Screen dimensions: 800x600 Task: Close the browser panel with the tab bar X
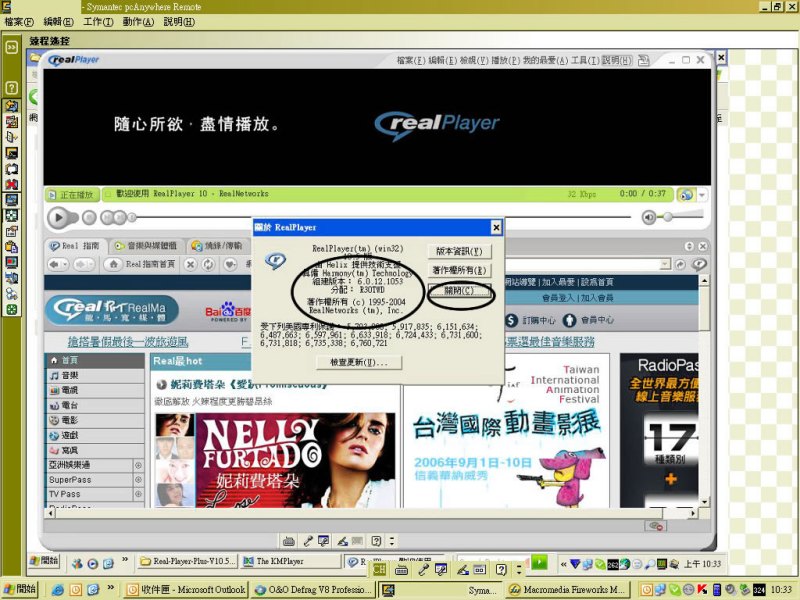coord(703,246)
